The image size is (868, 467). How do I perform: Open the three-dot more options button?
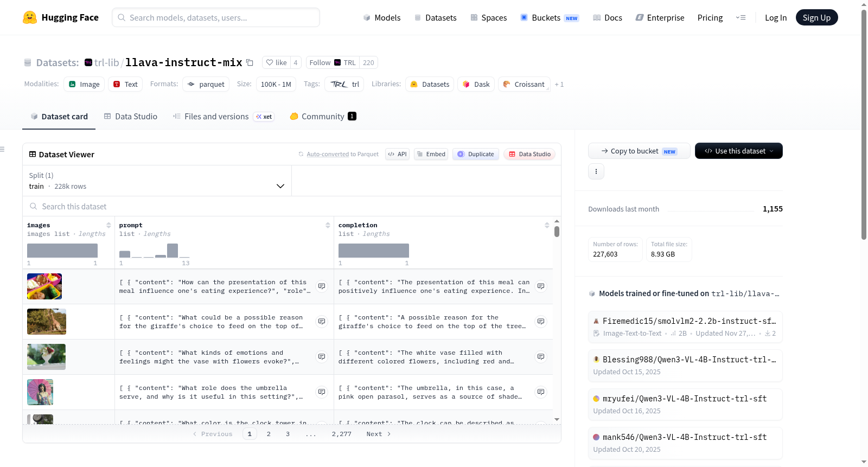596,171
